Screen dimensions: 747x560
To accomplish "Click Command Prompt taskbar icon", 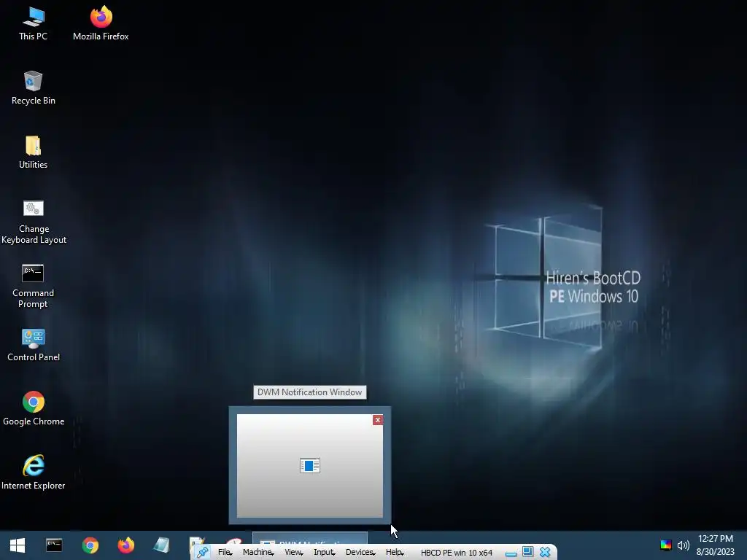I will (x=54, y=545).
